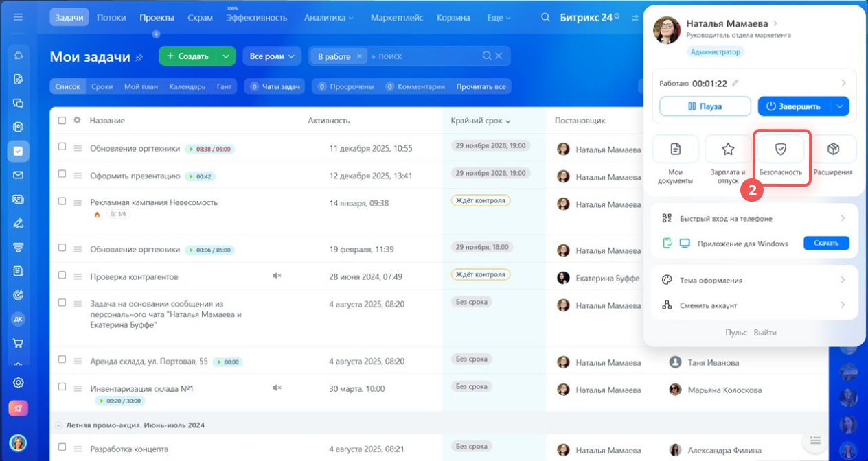
Task: Tick the Проверка контрагентов task checkbox
Action: [62, 276]
